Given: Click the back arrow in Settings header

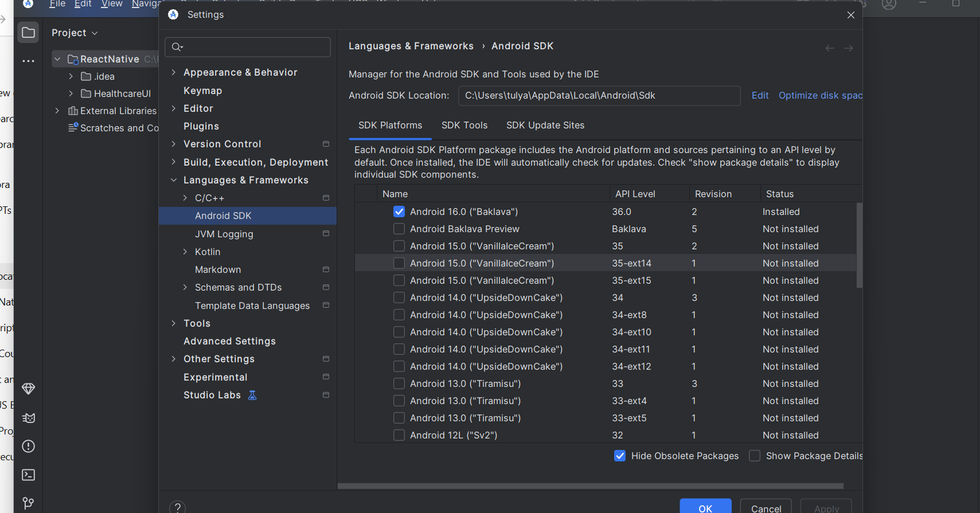Looking at the screenshot, I should (829, 48).
